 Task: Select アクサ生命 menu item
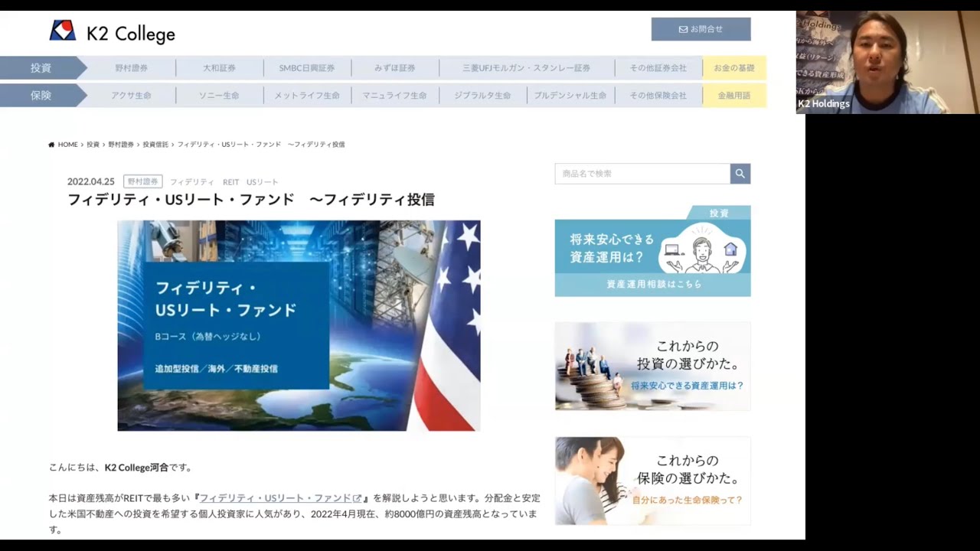click(132, 96)
